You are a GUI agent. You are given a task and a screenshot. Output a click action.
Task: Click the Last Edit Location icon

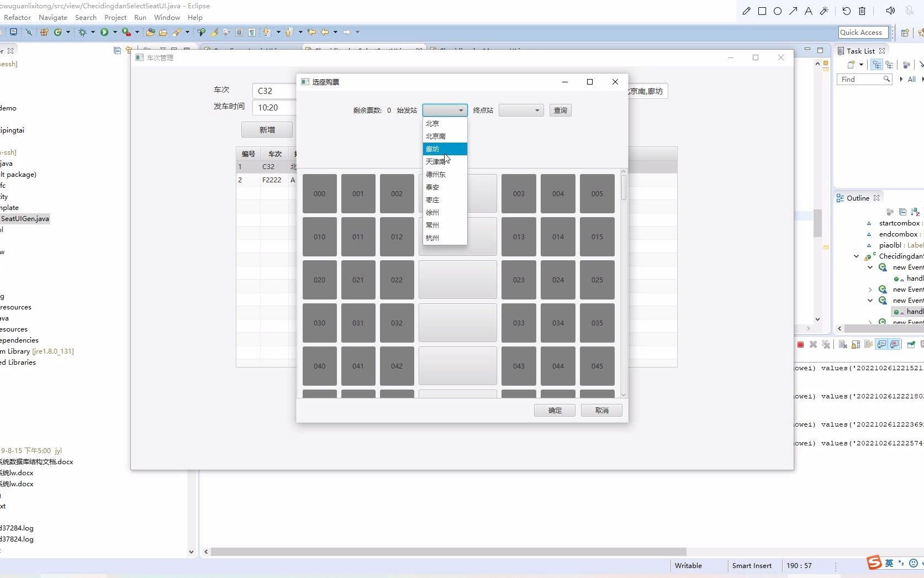tap(311, 32)
